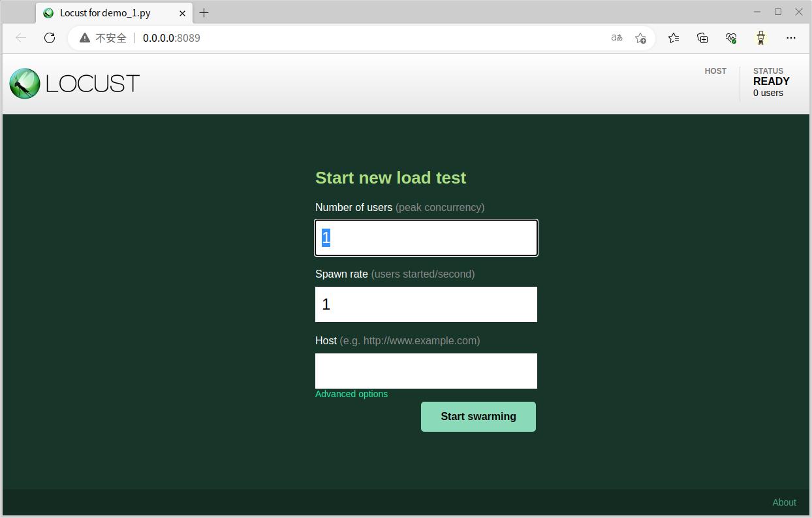
Task: Refresh the page with reload icon
Action: click(x=50, y=38)
